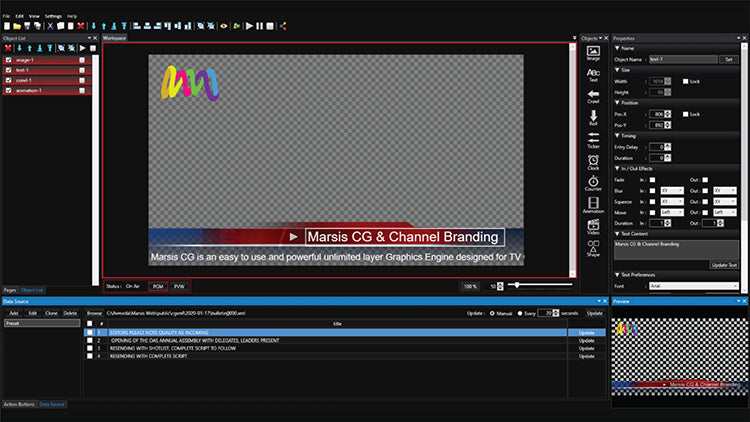Click the Update Text button
Screen dimensions: 750x422
pos(724,264)
